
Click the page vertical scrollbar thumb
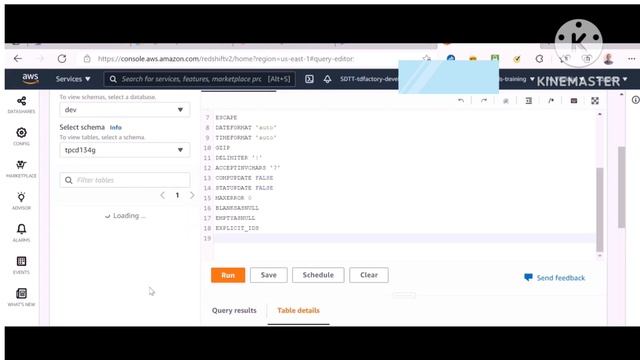(622, 187)
